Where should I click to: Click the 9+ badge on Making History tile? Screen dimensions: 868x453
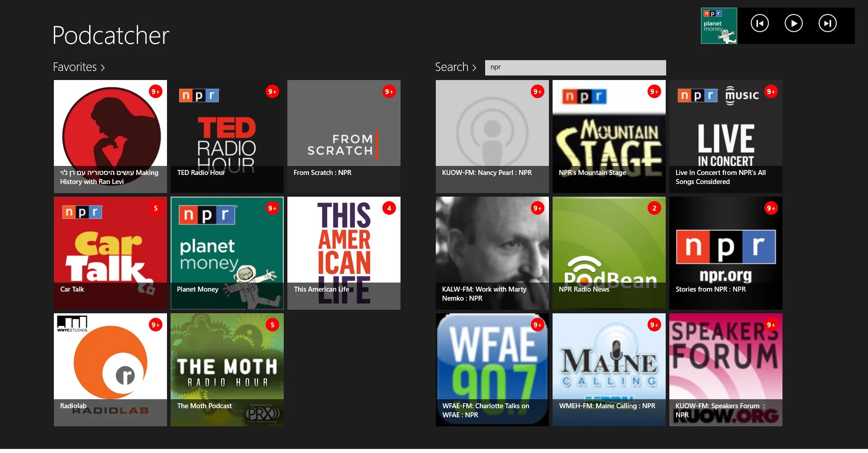(156, 92)
